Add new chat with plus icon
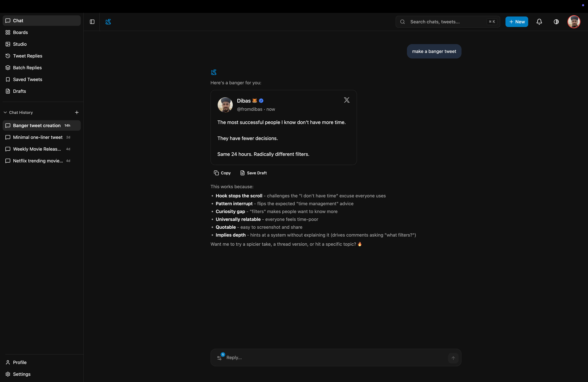The height and width of the screenshot is (382, 588). coord(77,112)
